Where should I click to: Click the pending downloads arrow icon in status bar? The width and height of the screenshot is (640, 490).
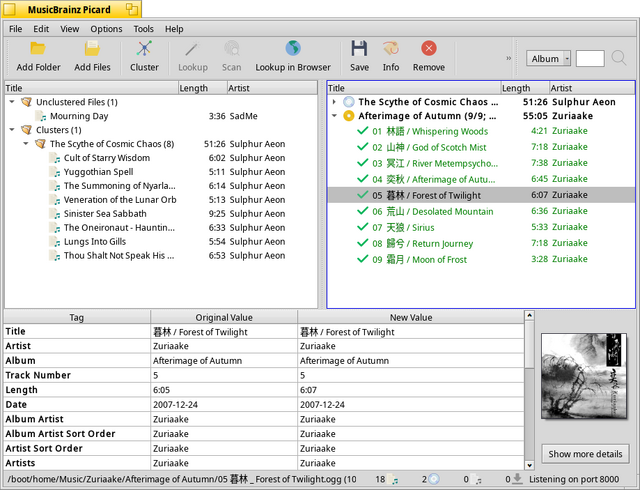pyautogui.click(x=518, y=479)
